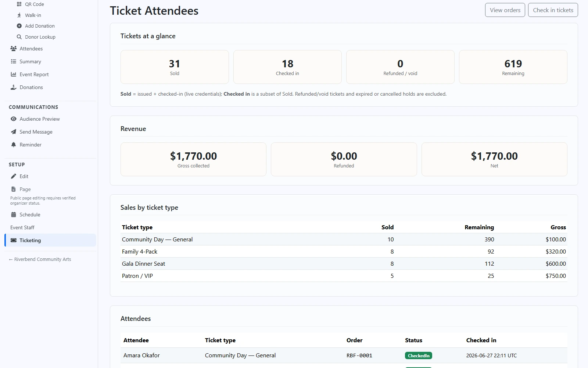The height and width of the screenshot is (368, 588).
Task: Open Reminder label in sidebar
Action: tap(31, 145)
